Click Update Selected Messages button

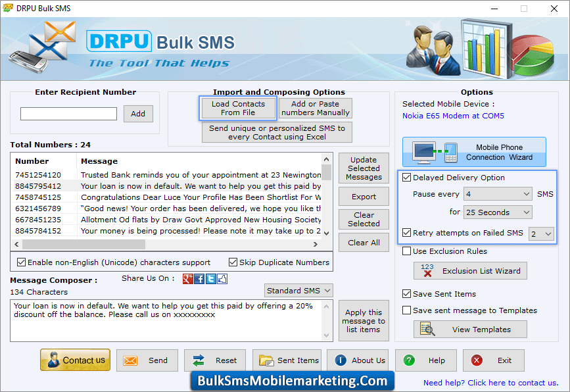[x=364, y=168]
